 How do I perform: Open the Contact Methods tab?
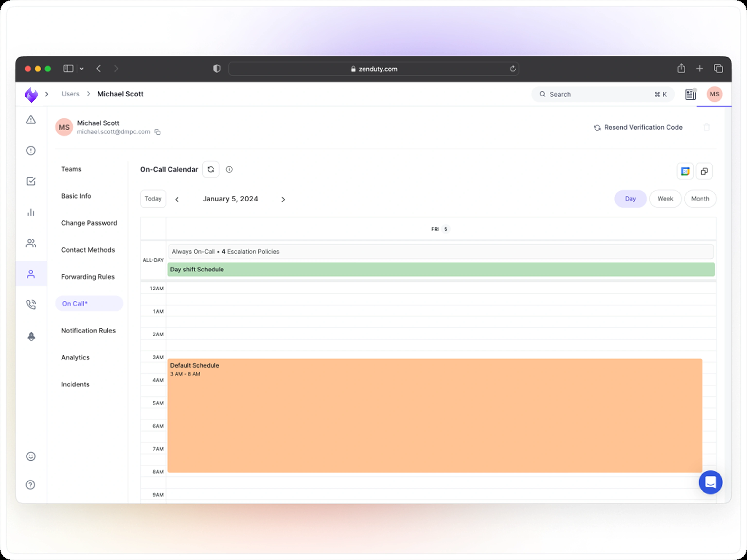click(x=88, y=250)
